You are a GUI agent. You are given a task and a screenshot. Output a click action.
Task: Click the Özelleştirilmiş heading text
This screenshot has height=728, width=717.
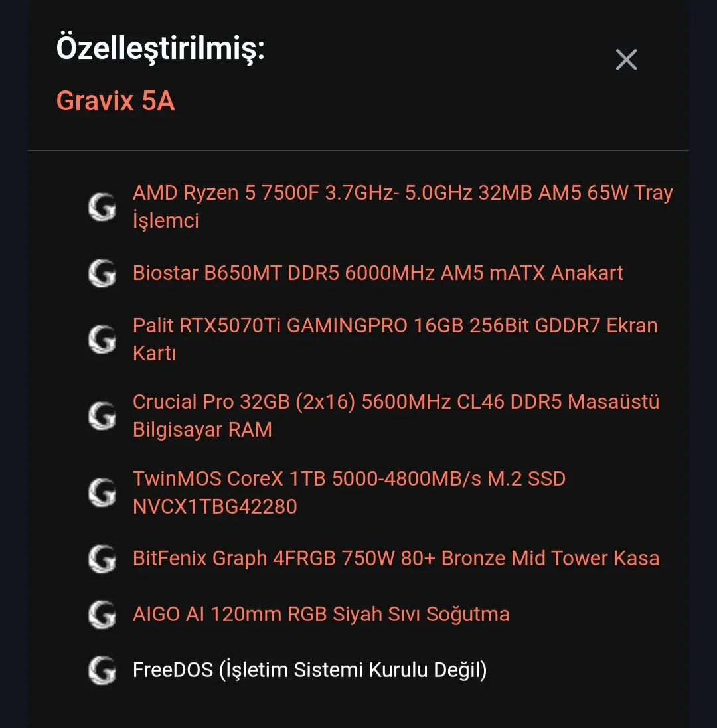click(160, 48)
